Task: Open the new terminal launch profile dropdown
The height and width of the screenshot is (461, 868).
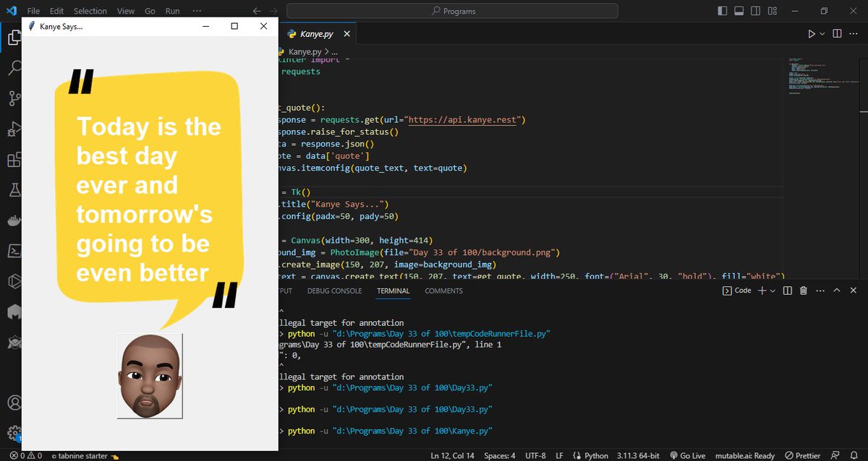Action: [773, 290]
